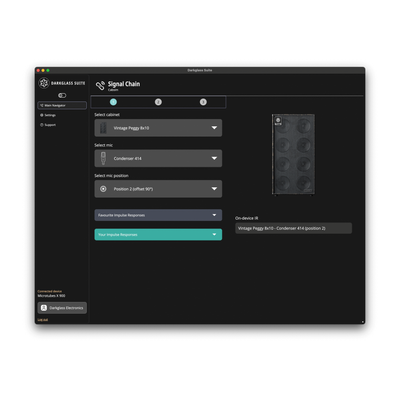This screenshot has width=400, height=400.
Task: Click the Signal Chain link icon
Action: 100,85
